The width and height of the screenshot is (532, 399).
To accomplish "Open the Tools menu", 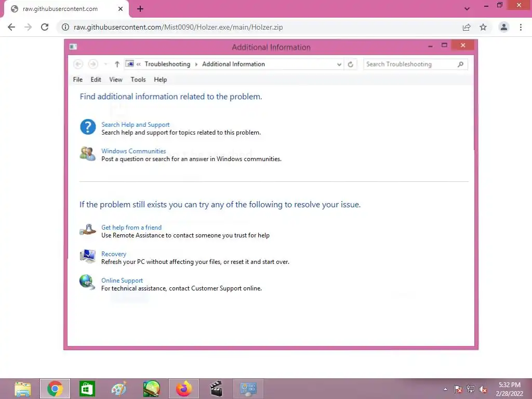I will [x=138, y=79].
